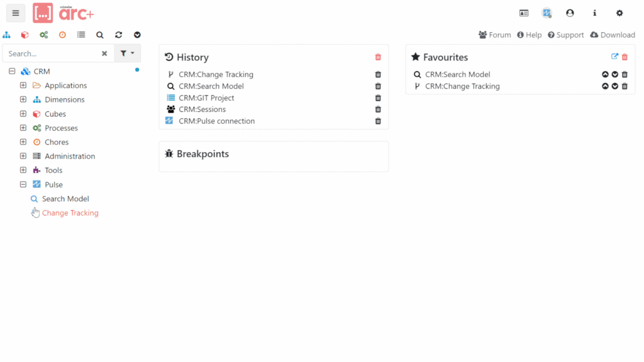The height and width of the screenshot is (362, 644).
Task: Open the settings gear icon
Action: 619,13
